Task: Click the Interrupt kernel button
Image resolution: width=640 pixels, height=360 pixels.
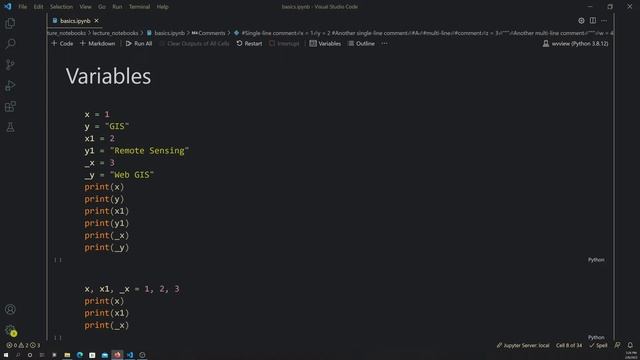Action: pos(284,43)
